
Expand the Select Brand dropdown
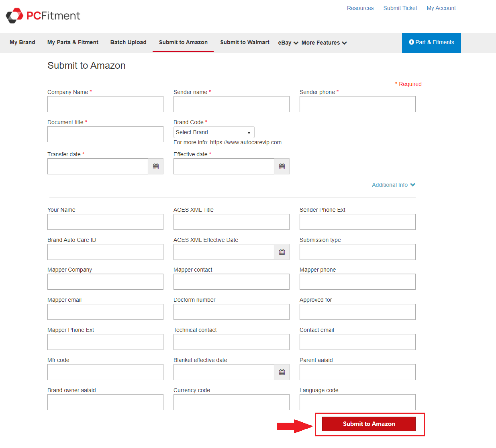coord(214,132)
